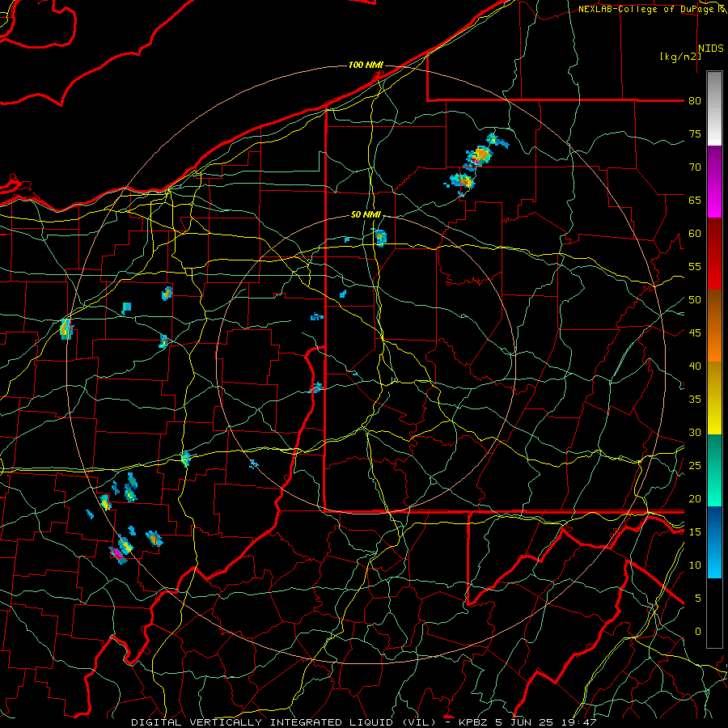Click the white-gray segment of the color bar
This screenshot has width=728, height=728.
click(714, 108)
